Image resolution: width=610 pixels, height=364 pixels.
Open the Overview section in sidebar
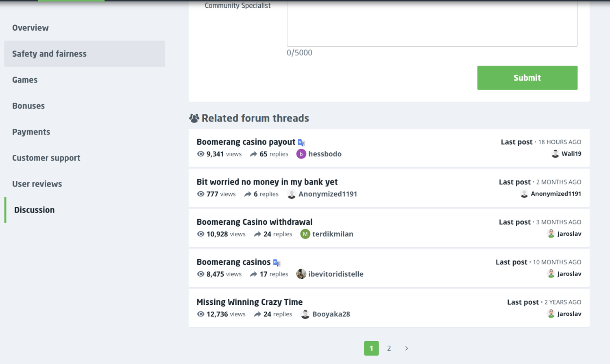(x=30, y=28)
